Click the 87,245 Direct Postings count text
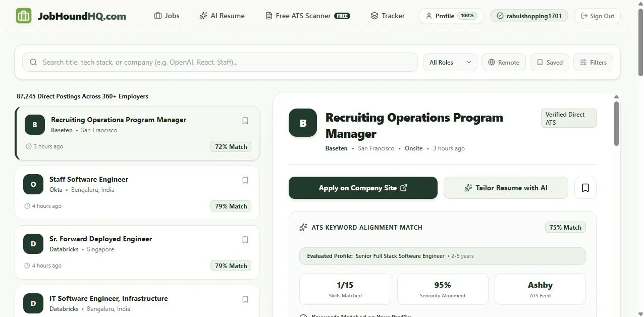644x317 pixels. (x=82, y=96)
